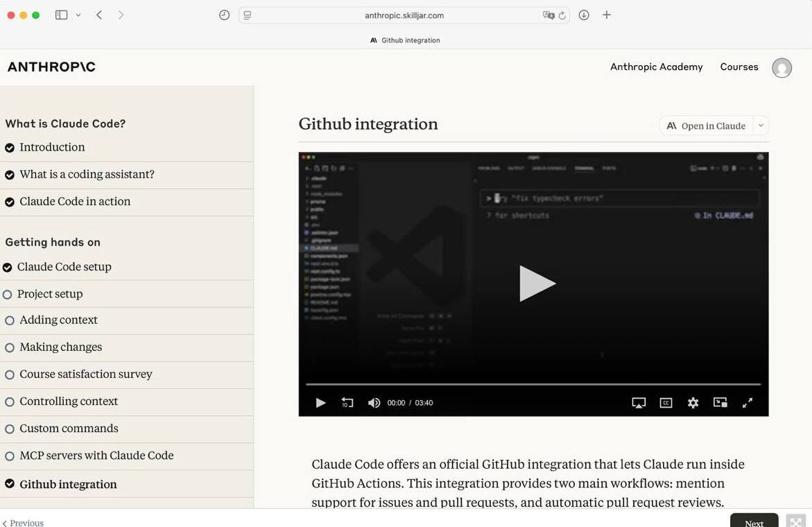Viewport: 812px width, 527px height.
Task: Open the video settings gear icon
Action: pos(693,403)
